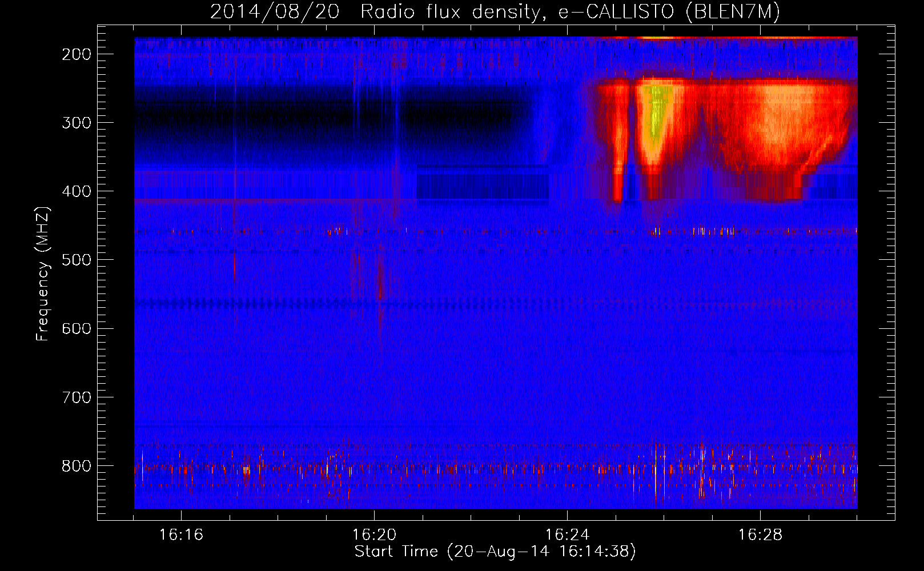Click the narrow red burst spike reaching 400 MHz
This screenshot has height=571, width=924.
(x=618, y=148)
